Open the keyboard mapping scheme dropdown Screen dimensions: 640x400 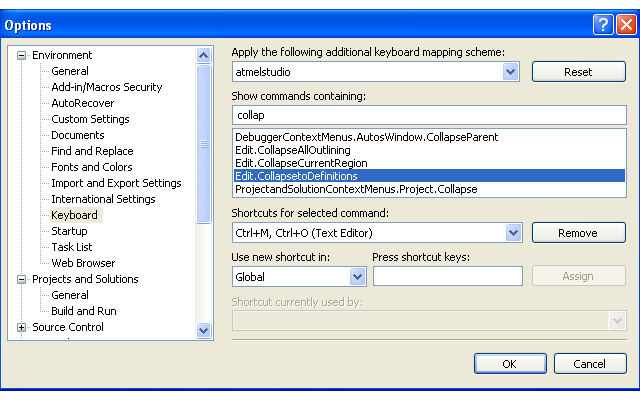point(511,72)
